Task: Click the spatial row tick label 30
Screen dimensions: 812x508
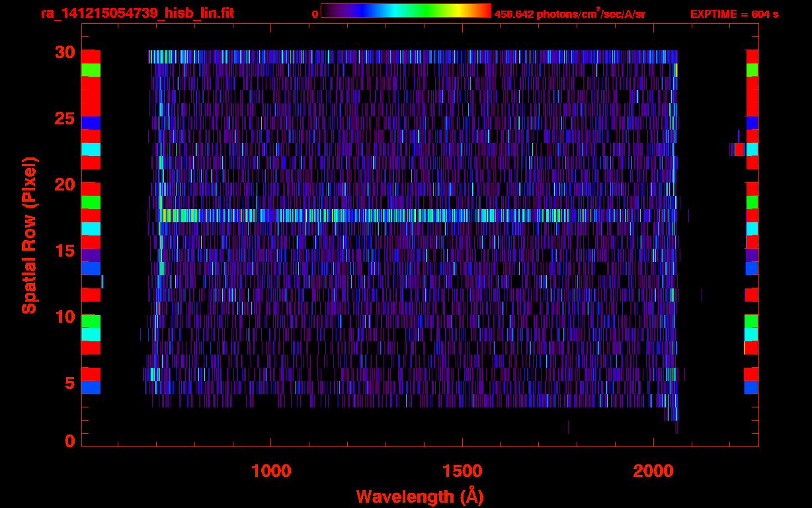Action: coord(66,52)
